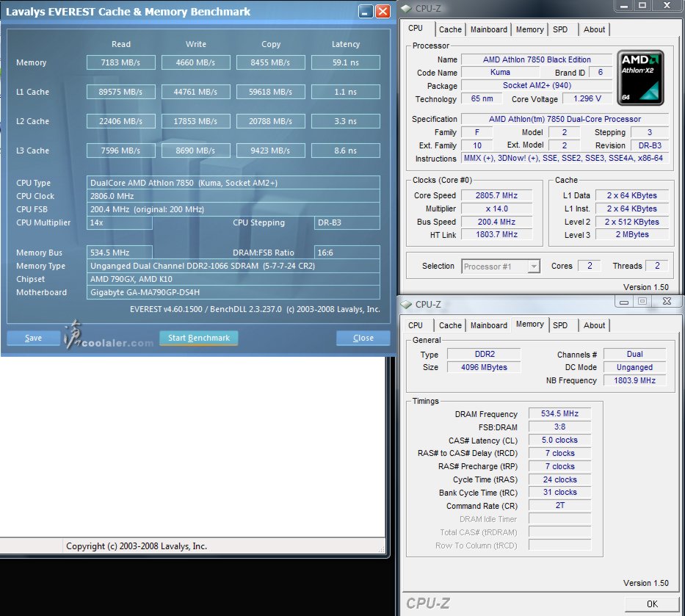The image size is (685, 616).
Task: Open the Cache tab in the upper CPU-Z window
Action: pyautogui.click(x=450, y=29)
